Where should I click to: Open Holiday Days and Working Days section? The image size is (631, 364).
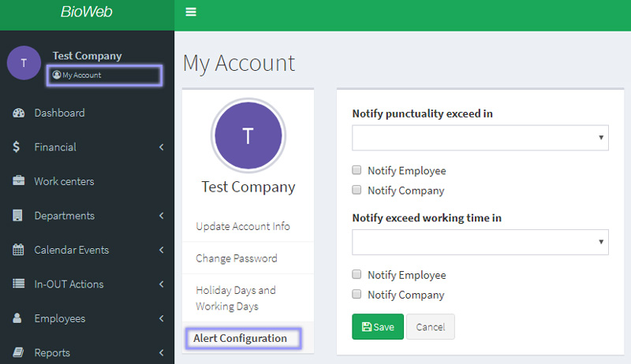click(236, 298)
